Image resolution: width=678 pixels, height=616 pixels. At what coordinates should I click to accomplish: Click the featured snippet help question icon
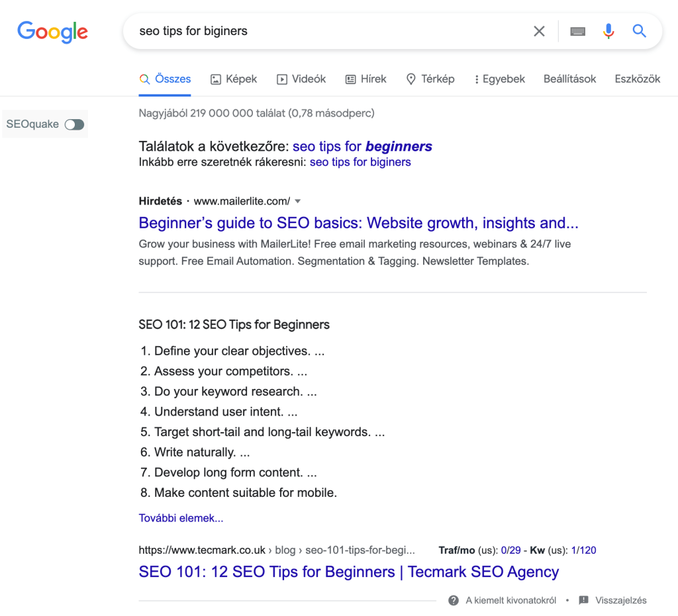(454, 601)
